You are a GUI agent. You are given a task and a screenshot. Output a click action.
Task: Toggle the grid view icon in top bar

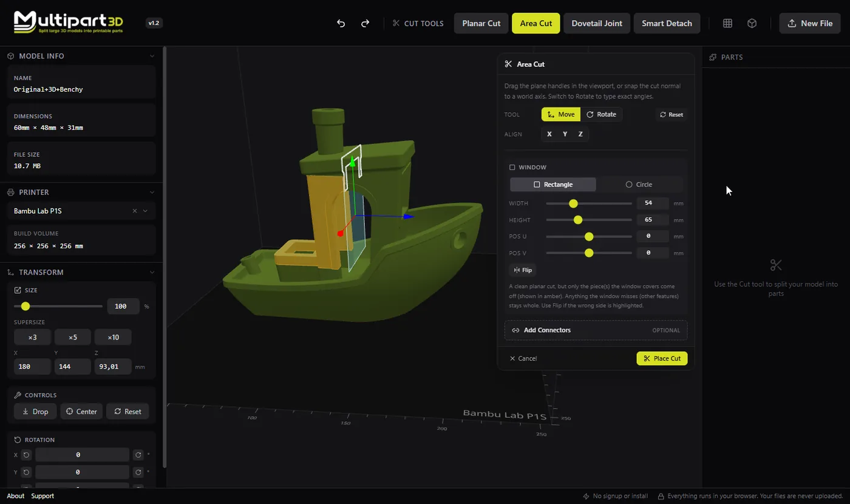click(727, 23)
